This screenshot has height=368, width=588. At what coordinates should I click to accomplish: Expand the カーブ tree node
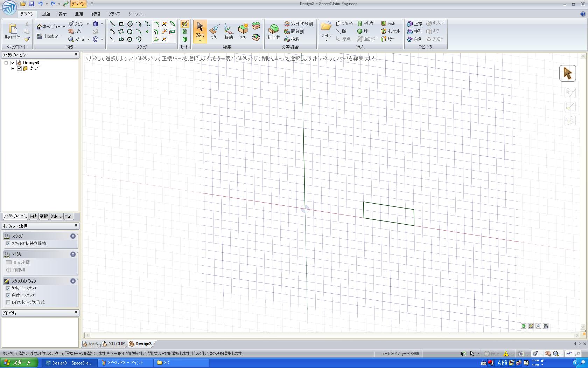(x=13, y=68)
